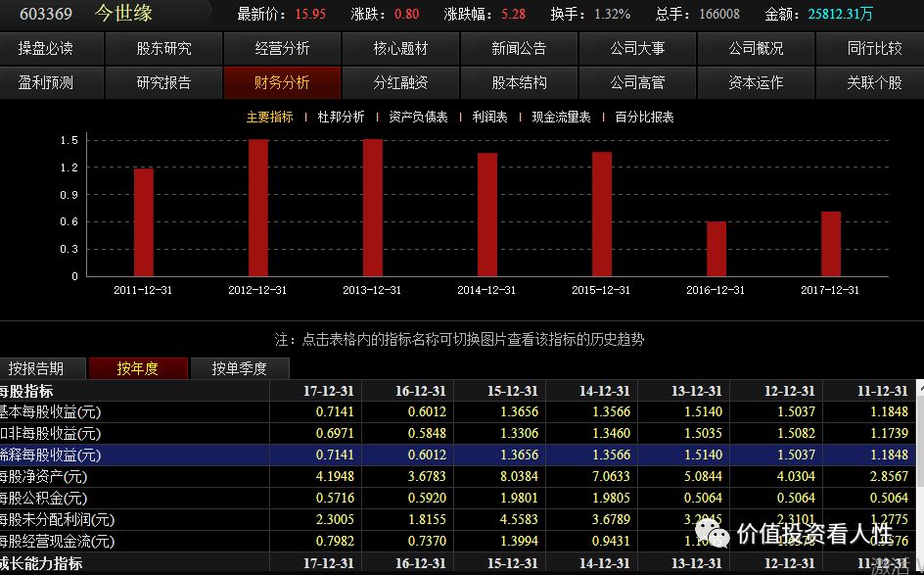
Task: Open the 盈利预测 tab
Action: [x=52, y=82]
